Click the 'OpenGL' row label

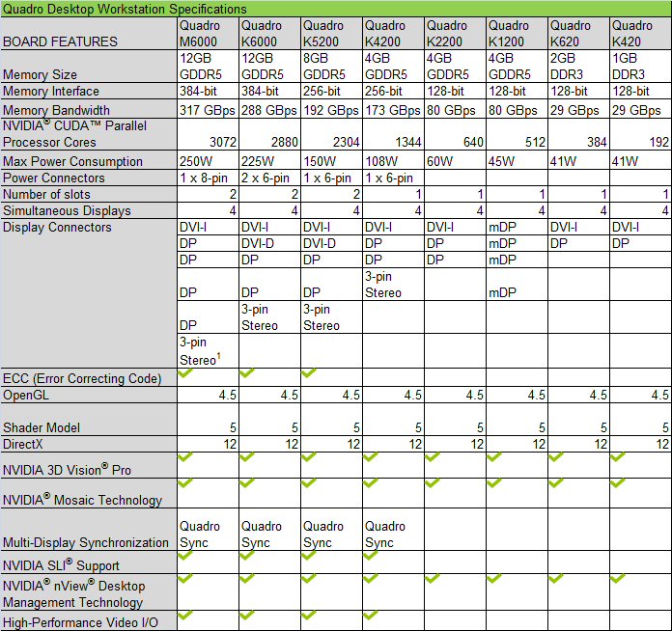26,395
